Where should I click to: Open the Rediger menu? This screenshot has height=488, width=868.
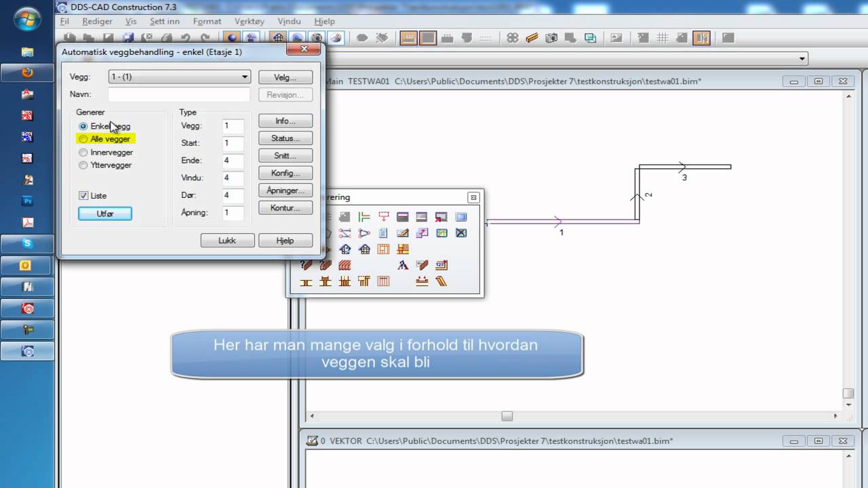coord(97,21)
